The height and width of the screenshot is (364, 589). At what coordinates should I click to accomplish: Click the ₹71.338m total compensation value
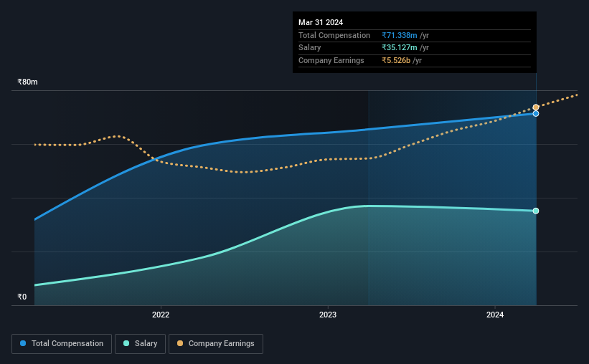click(x=400, y=35)
